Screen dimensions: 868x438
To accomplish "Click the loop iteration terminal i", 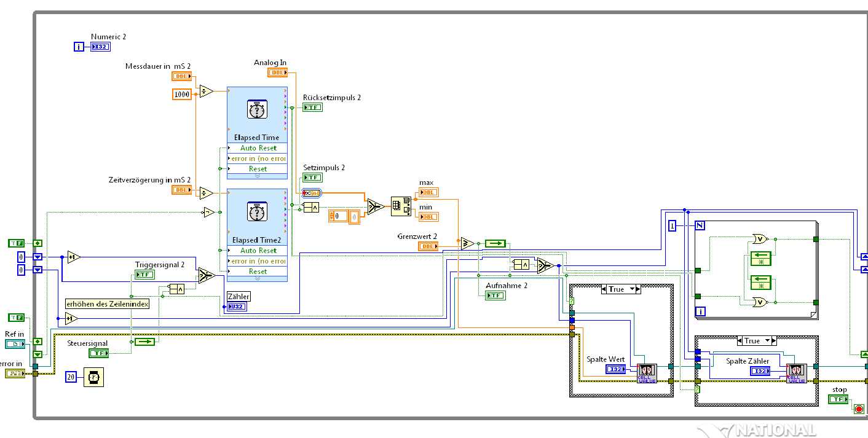I will coord(79,47).
